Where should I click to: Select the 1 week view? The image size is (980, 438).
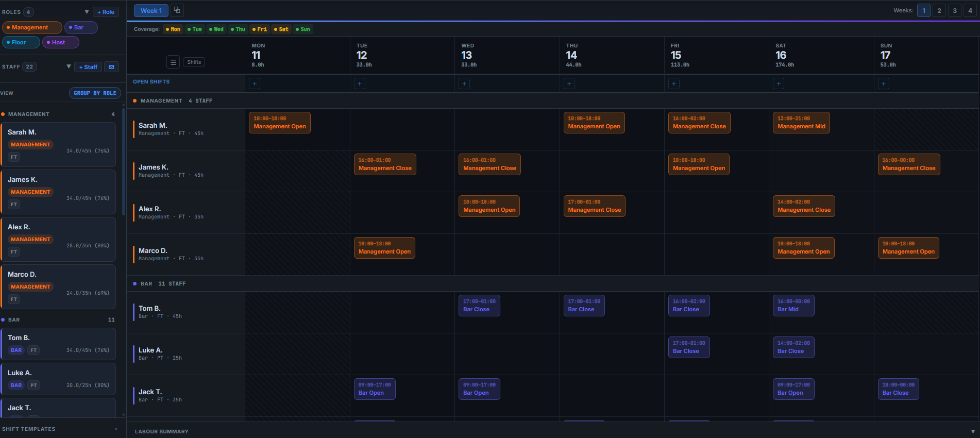click(924, 10)
